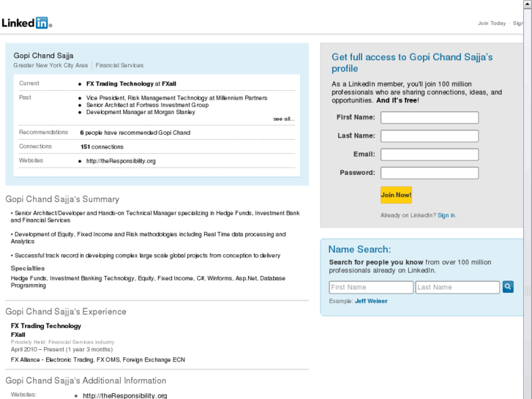Focus the Email signup field
Viewport: 532px width, 399px height.
[x=430, y=154]
